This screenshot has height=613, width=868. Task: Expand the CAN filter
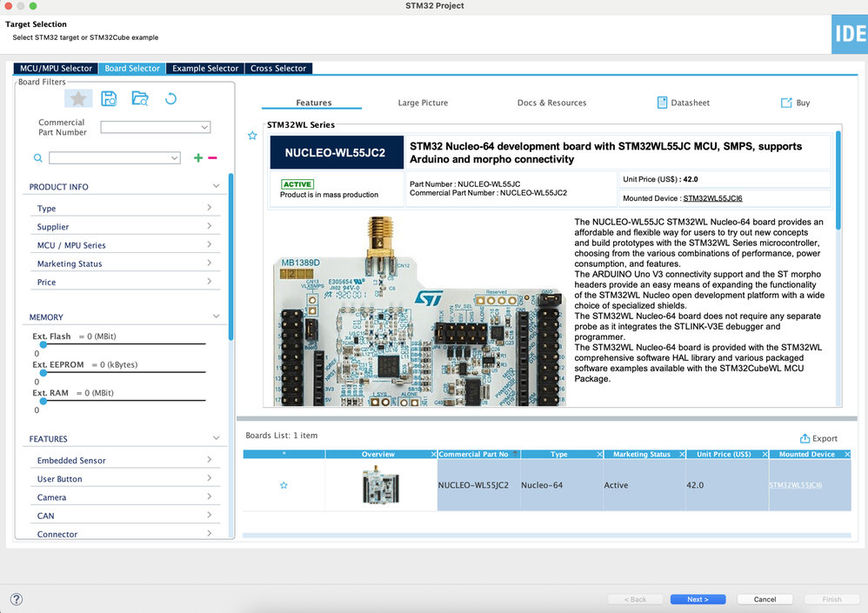[210, 515]
